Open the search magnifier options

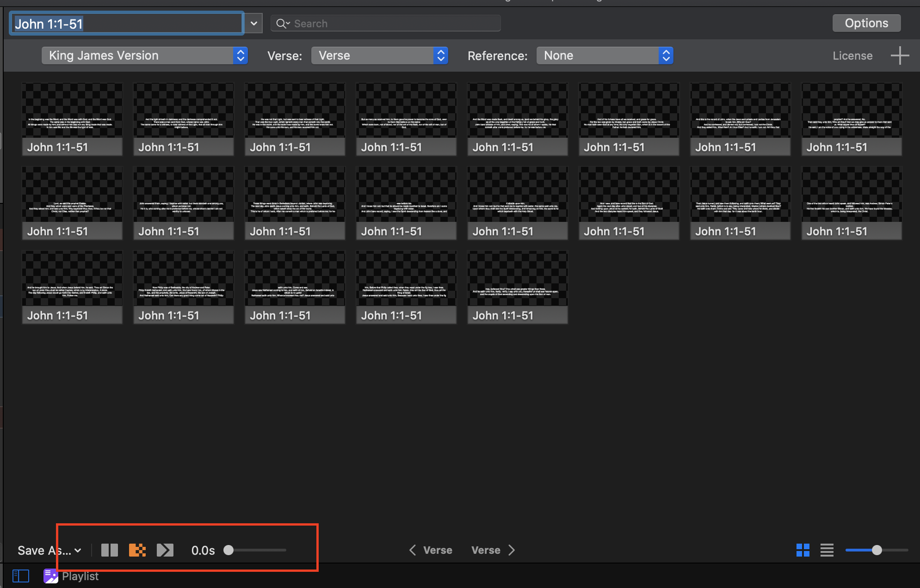pos(283,24)
